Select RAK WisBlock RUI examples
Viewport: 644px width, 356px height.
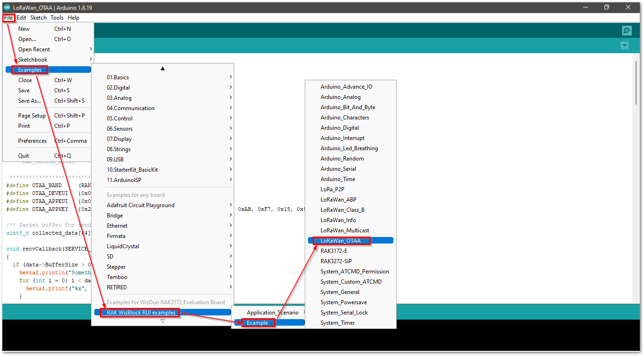point(162,313)
